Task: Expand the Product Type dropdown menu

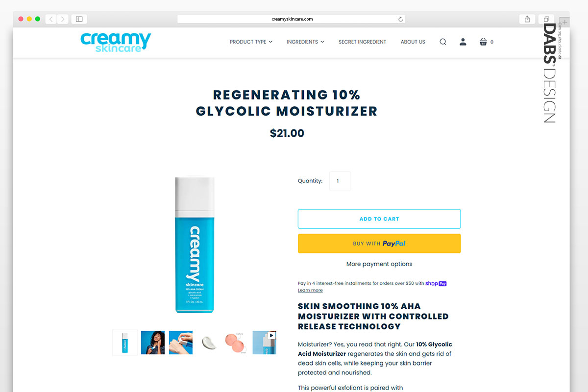Action: point(251,42)
